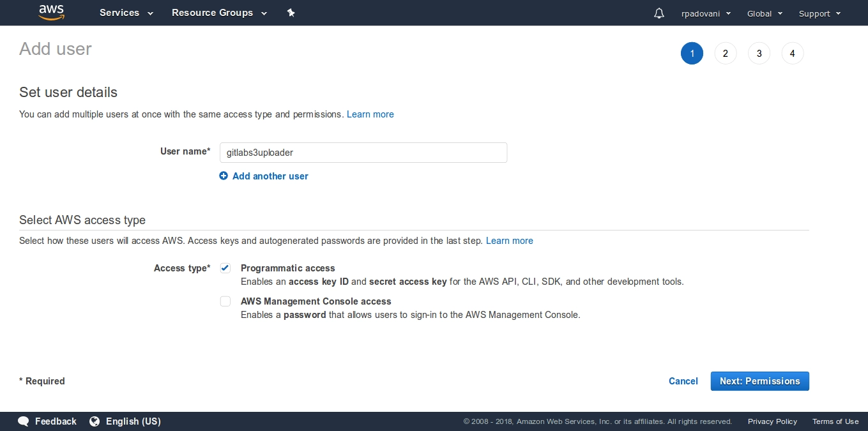
Task: Click the Cancel link
Action: 683,381
